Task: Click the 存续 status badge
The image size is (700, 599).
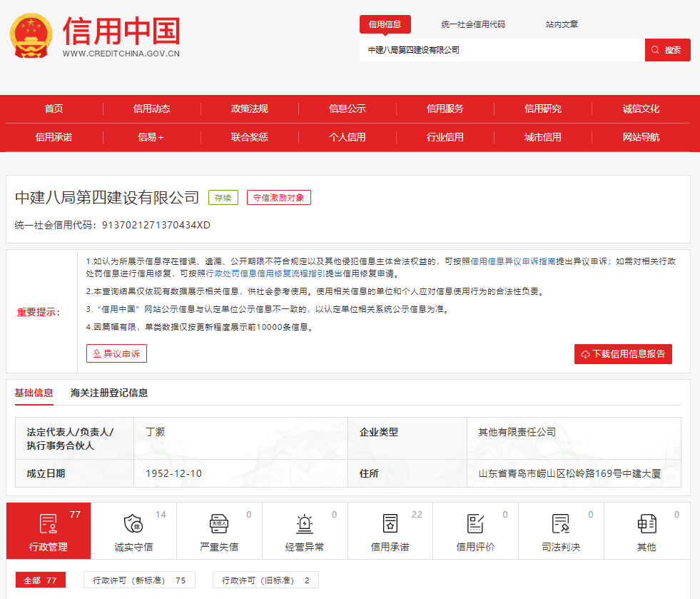Action: click(223, 198)
